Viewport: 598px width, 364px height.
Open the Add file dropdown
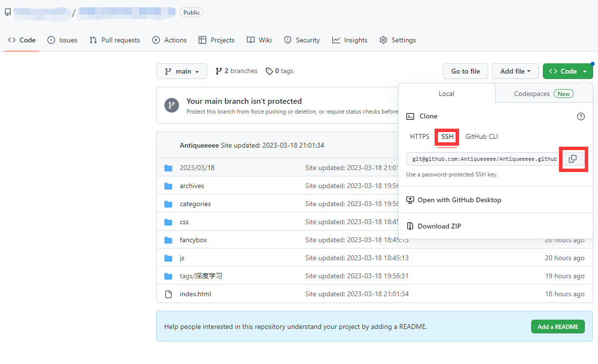515,71
